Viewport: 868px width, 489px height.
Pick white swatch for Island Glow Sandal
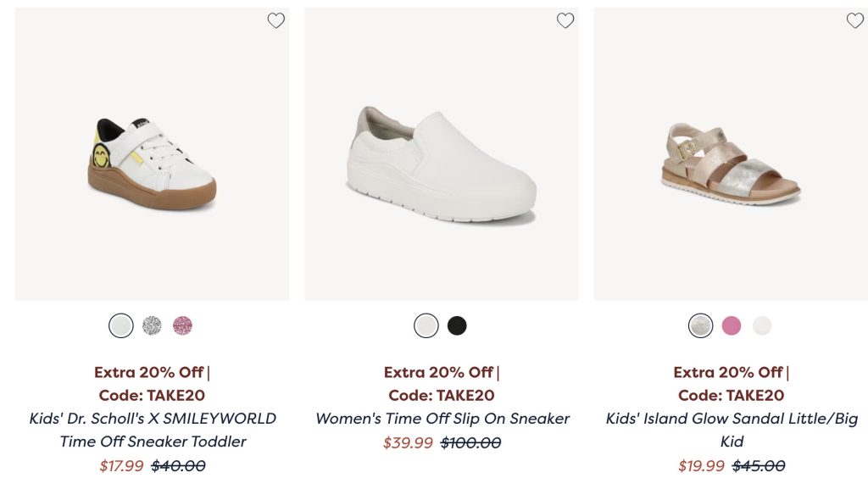[x=762, y=325]
